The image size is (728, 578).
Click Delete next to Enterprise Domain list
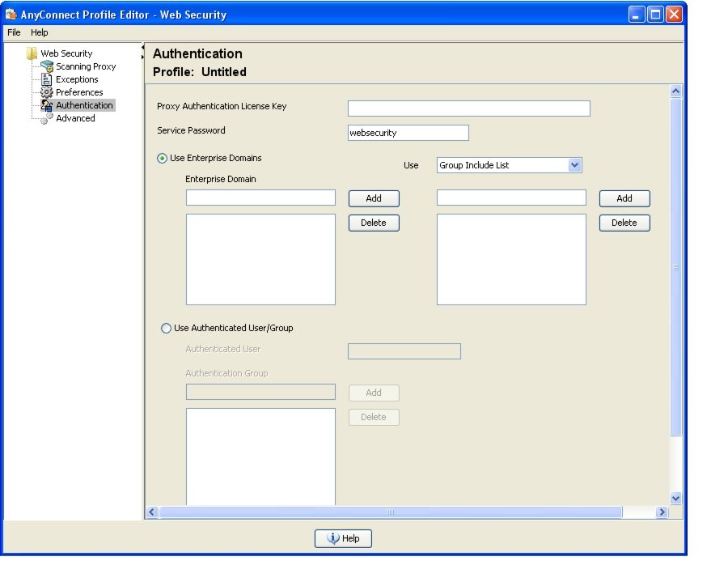point(374,223)
